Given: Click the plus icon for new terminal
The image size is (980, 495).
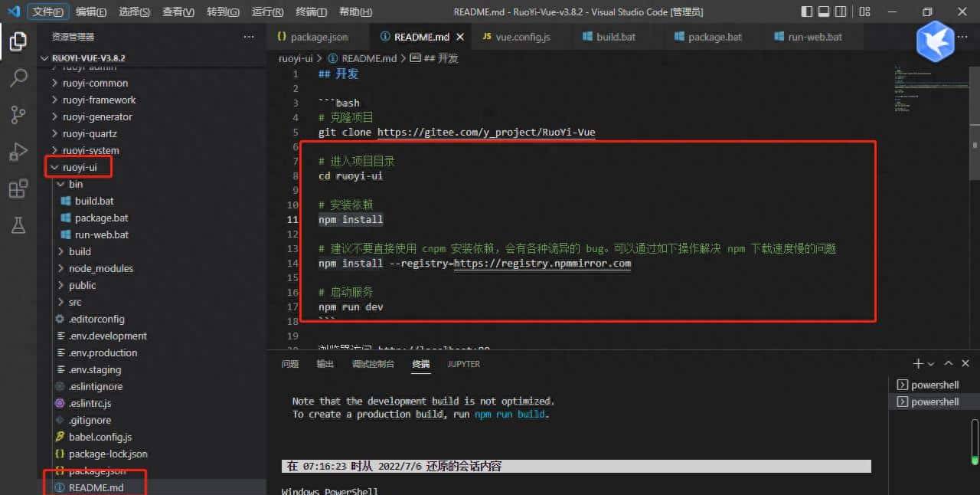Looking at the screenshot, I should tap(918, 363).
